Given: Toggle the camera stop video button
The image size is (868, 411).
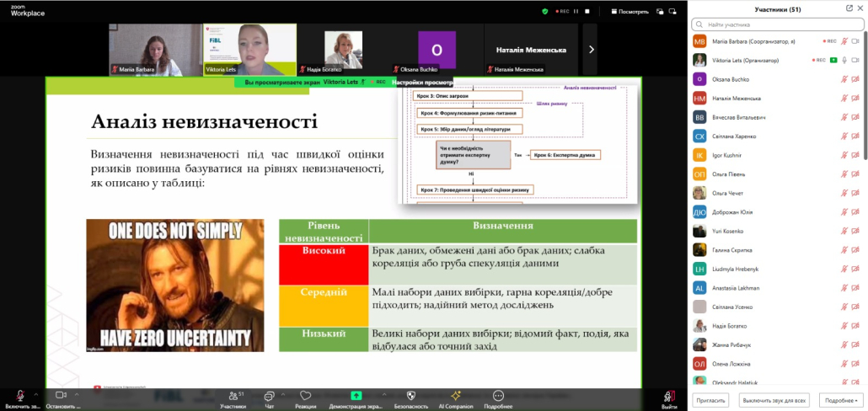Looking at the screenshot, I should [x=61, y=395].
